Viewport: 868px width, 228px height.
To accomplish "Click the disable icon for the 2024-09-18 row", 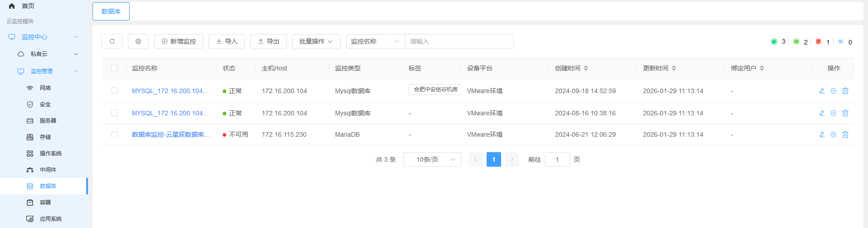I will coord(834,91).
